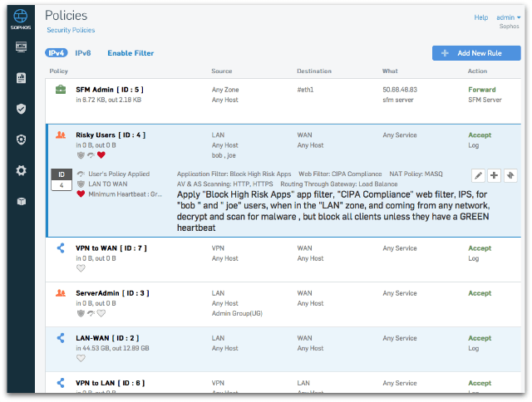Open the Help menu
This screenshot has width=532, height=402.
pos(480,17)
